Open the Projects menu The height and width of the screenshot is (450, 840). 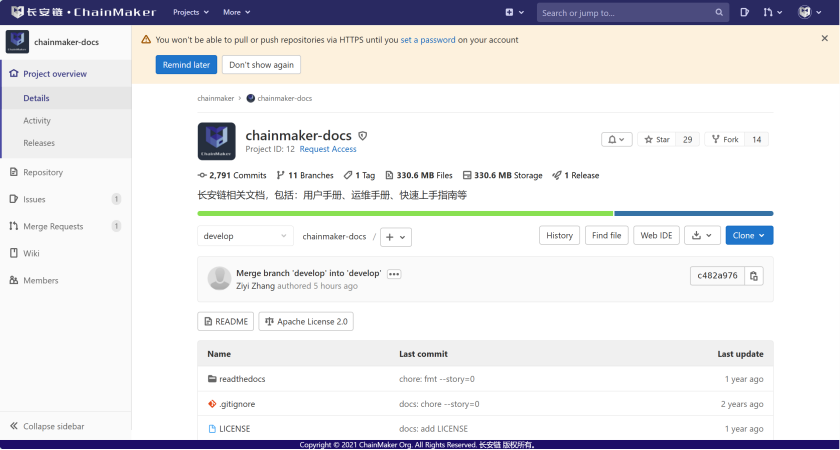[191, 12]
